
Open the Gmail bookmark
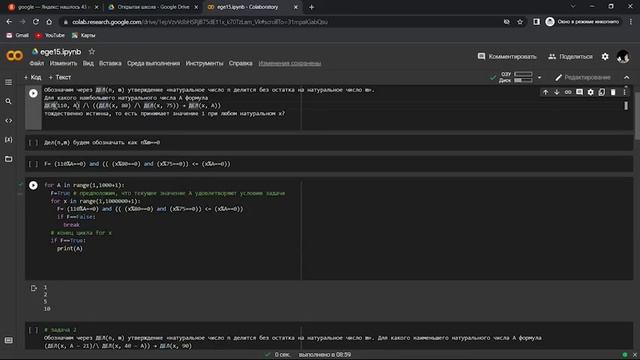coord(17,36)
